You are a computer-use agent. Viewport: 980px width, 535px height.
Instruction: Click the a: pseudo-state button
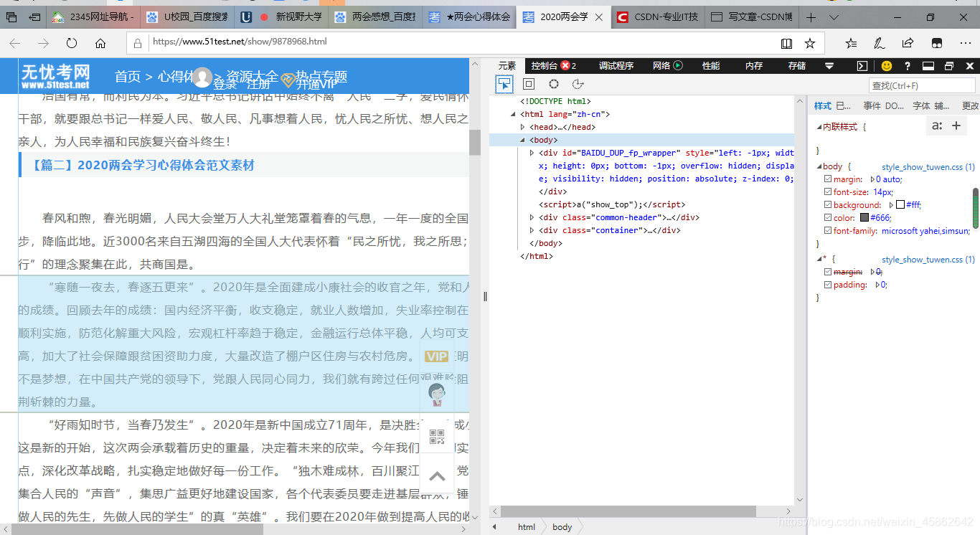tap(936, 126)
